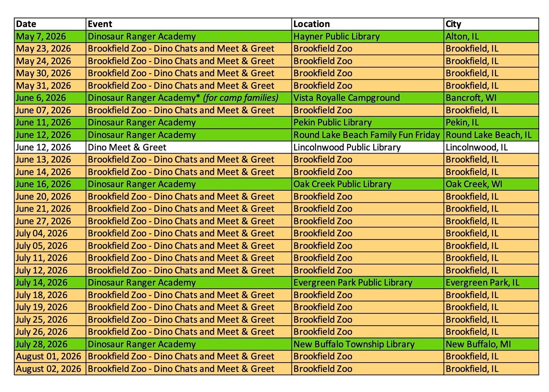Click the Date column header
Image resolution: width=549 pixels, height=392 pixels.
(x=50, y=24)
